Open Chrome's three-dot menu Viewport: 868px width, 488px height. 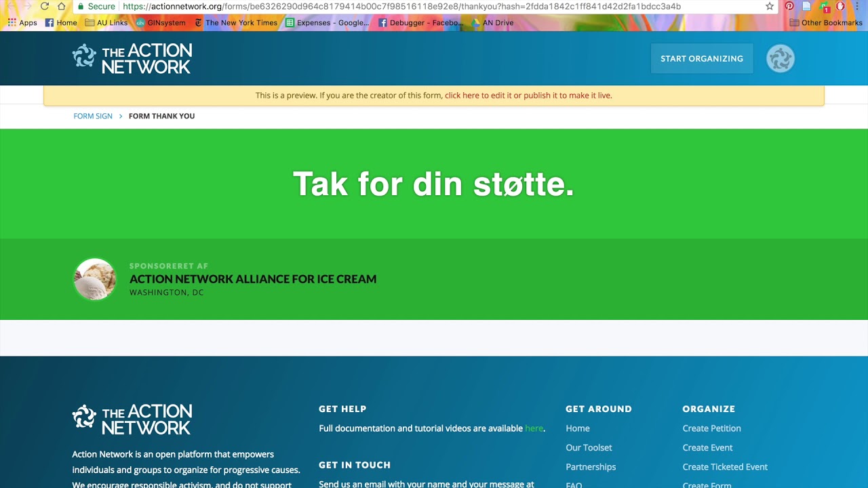tap(859, 6)
